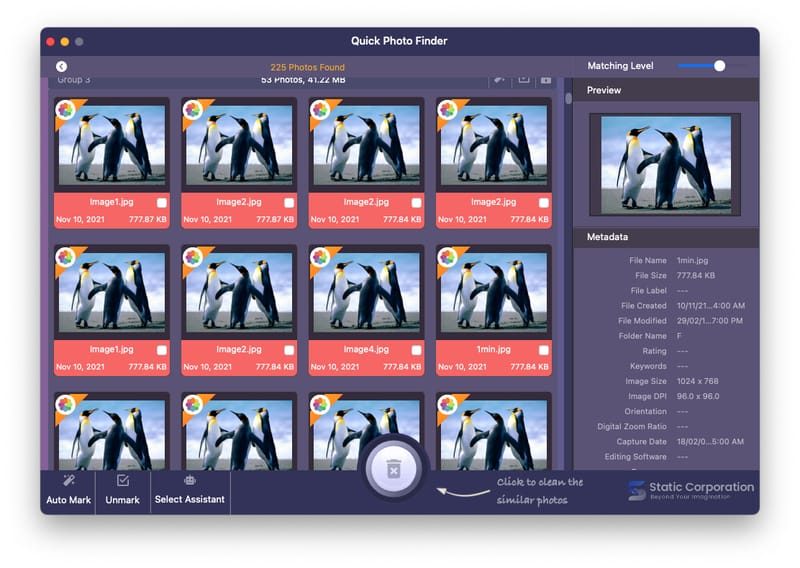Click the Unmark checkbox icon

[x=123, y=481]
